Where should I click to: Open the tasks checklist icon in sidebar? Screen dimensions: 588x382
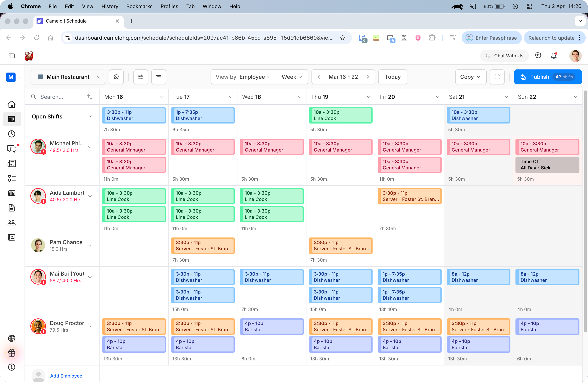pyautogui.click(x=12, y=178)
